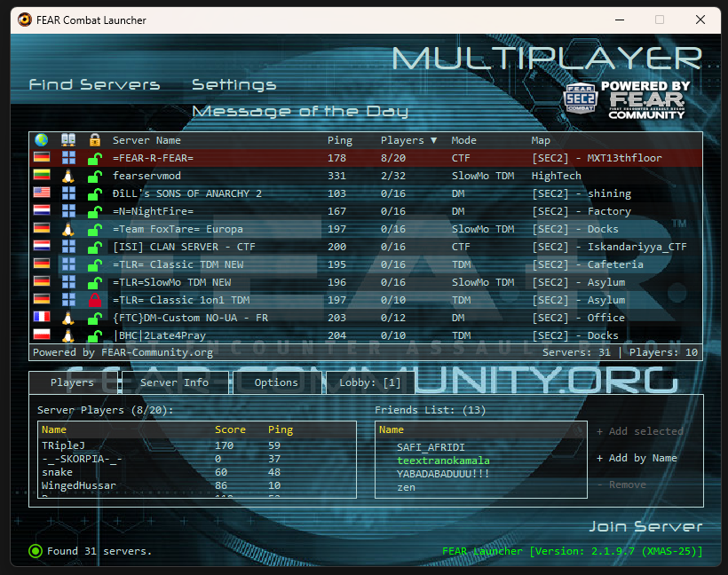728x575 pixels.
Task: Click the US flag beside SONS OF ANARCHY
Action: (41, 193)
